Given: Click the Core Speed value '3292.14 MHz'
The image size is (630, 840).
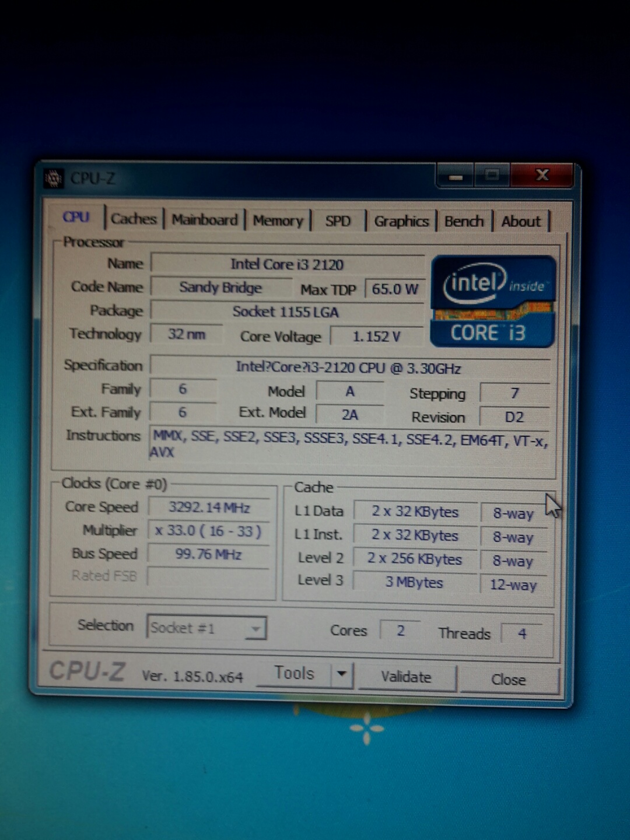Looking at the screenshot, I should [209, 507].
